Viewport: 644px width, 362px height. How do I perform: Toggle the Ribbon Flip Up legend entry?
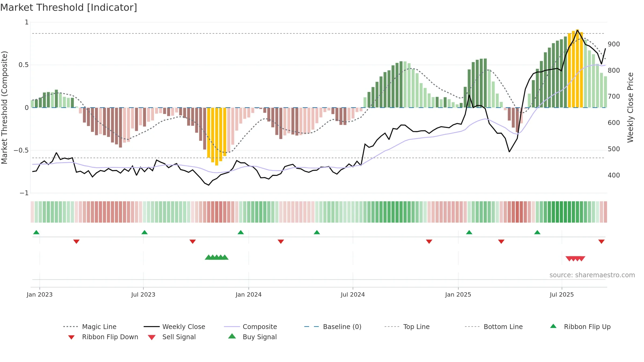click(580, 327)
